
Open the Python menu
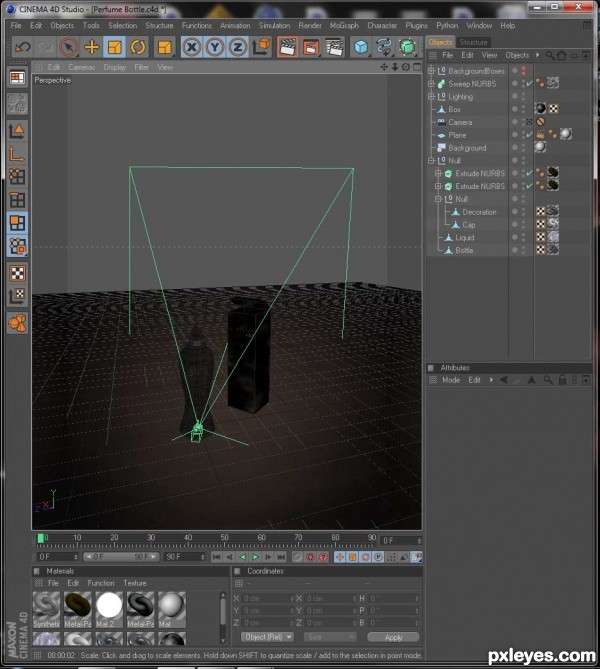(447, 26)
